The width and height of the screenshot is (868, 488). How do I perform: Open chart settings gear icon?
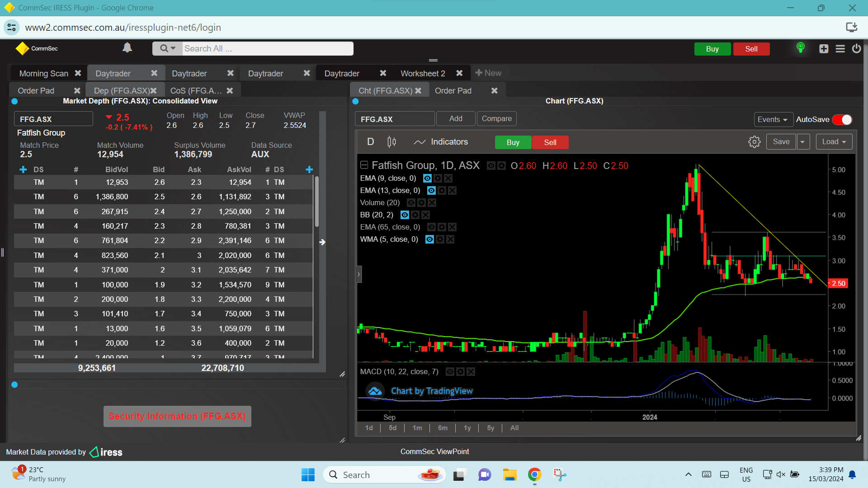[754, 142]
